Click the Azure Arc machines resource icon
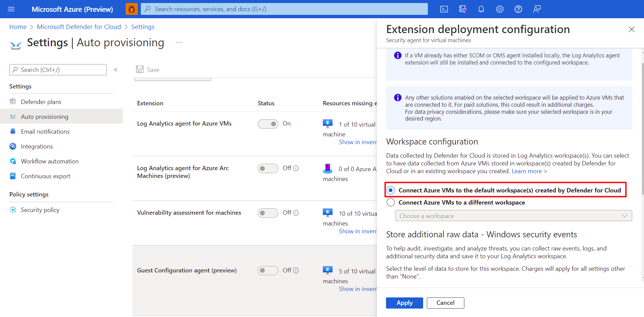 [x=328, y=168]
